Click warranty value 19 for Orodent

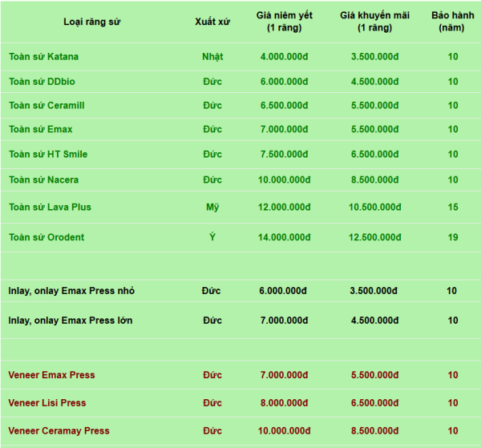[453, 237]
